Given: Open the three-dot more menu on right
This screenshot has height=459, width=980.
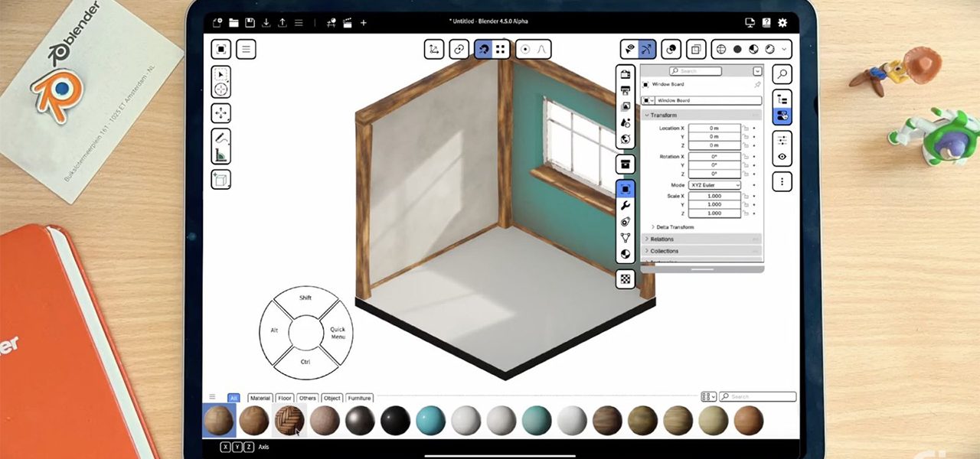Looking at the screenshot, I should tap(782, 181).
